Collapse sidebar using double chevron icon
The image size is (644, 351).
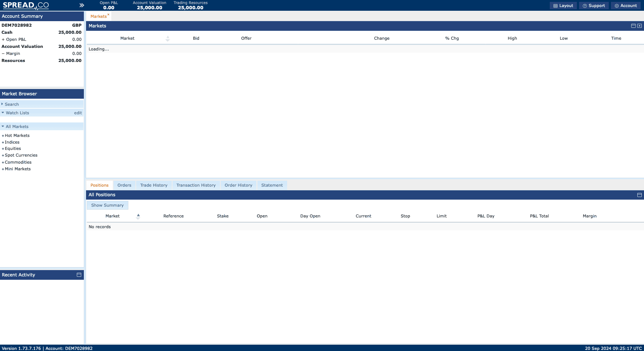[x=82, y=5]
